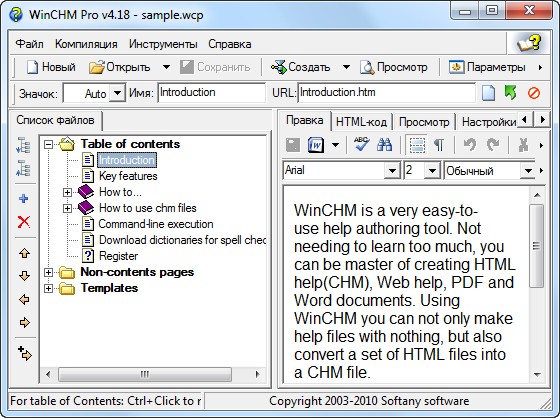Viewport: 560px width, 418px height.
Task: Click the binoculars find icon
Action: 384,145
